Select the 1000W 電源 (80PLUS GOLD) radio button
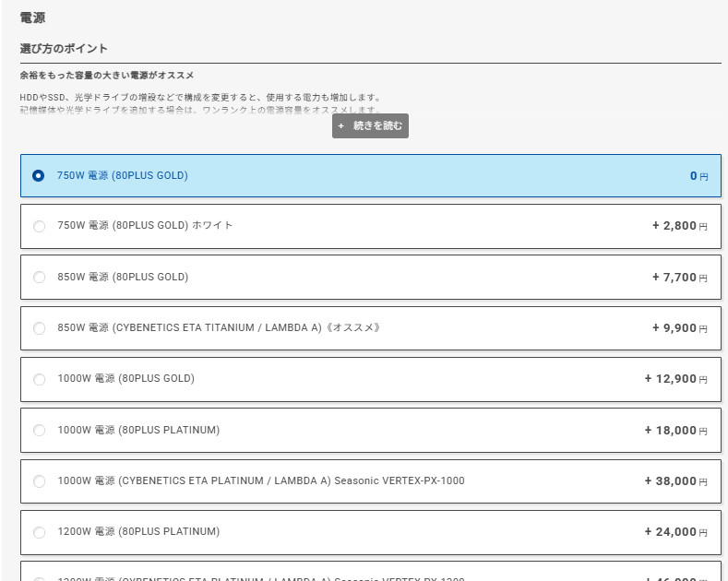The height and width of the screenshot is (581, 728). (x=39, y=379)
